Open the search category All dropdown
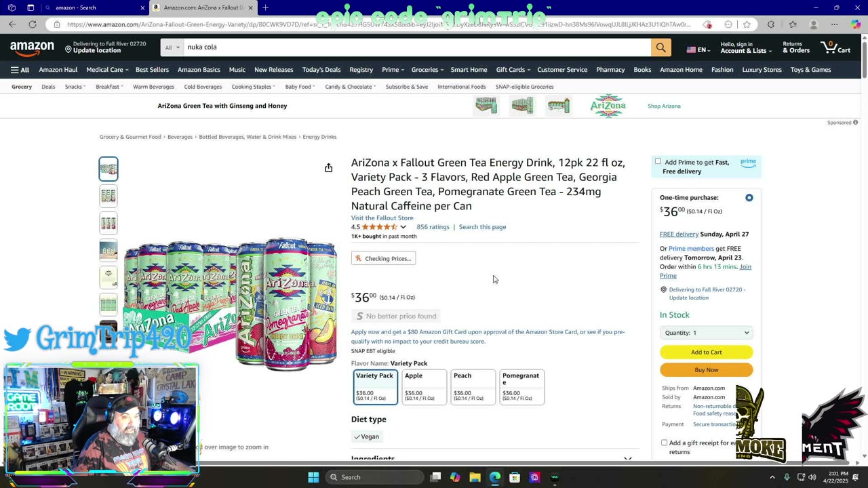 pos(173,47)
